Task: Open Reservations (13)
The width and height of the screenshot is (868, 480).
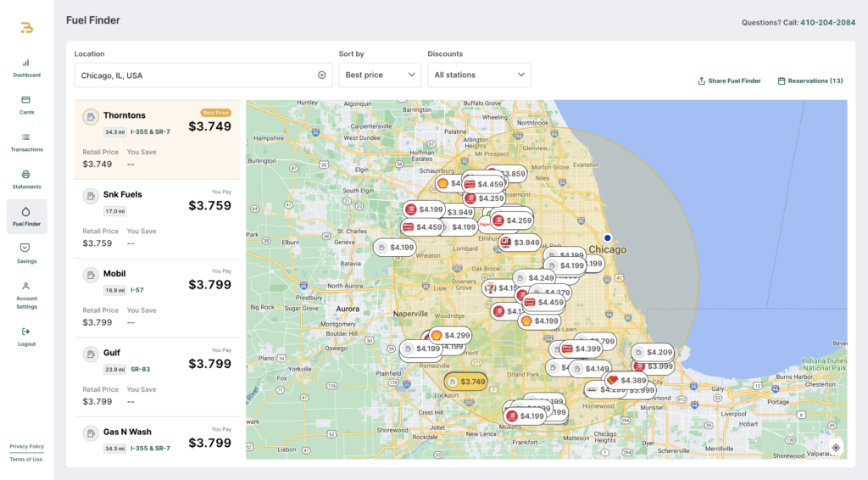Action: pyautogui.click(x=810, y=81)
